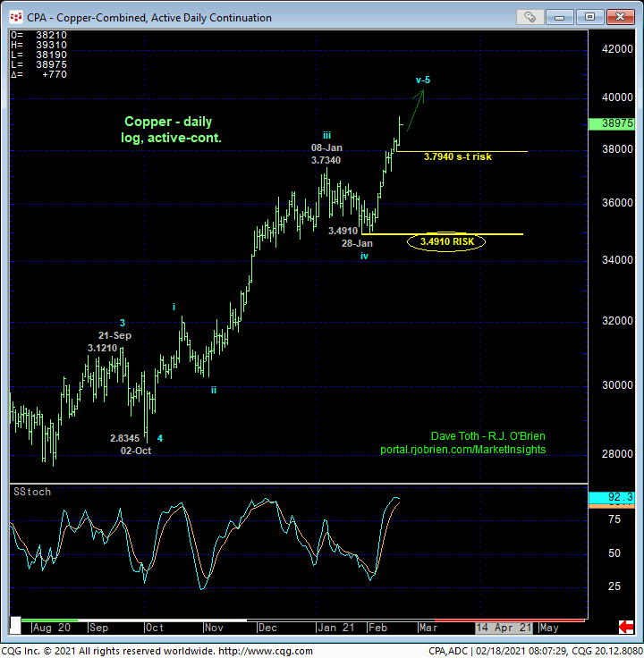This screenshot has width=644, height=658.
Task: Click the v-5 wave projection label
Action: [x=422, y=80]
